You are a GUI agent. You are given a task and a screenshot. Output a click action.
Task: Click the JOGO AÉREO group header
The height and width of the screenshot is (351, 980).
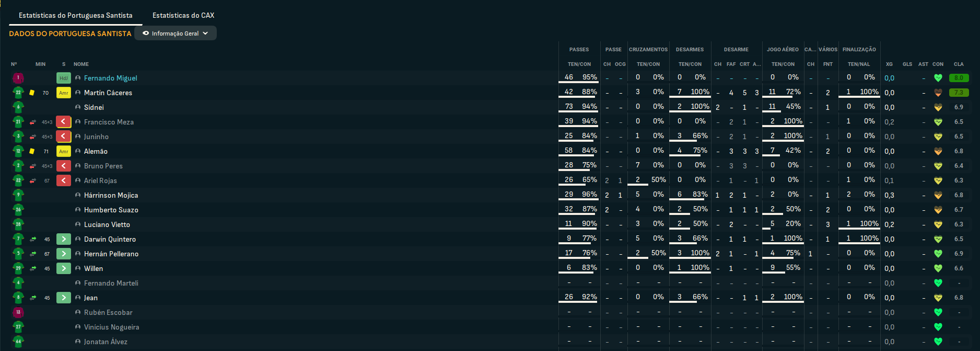783,50
